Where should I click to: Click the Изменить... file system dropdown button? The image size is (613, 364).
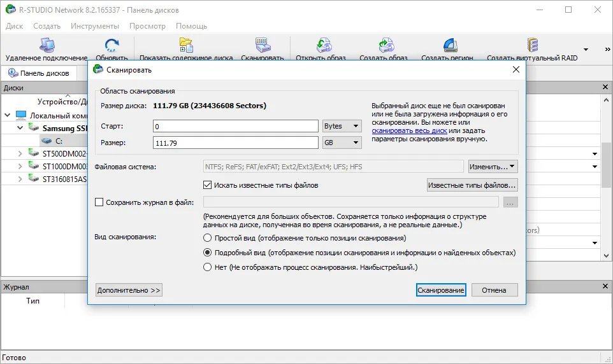(493, 167)
